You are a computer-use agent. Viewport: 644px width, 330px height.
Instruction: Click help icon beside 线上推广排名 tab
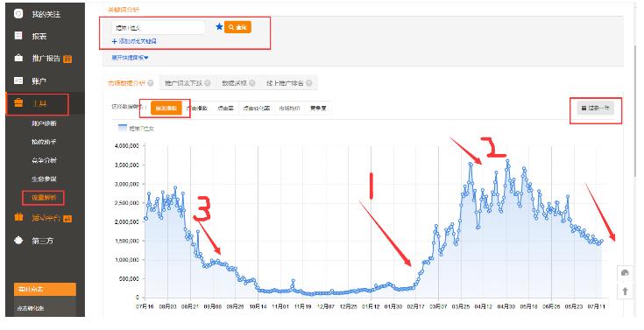pos(308,83)
